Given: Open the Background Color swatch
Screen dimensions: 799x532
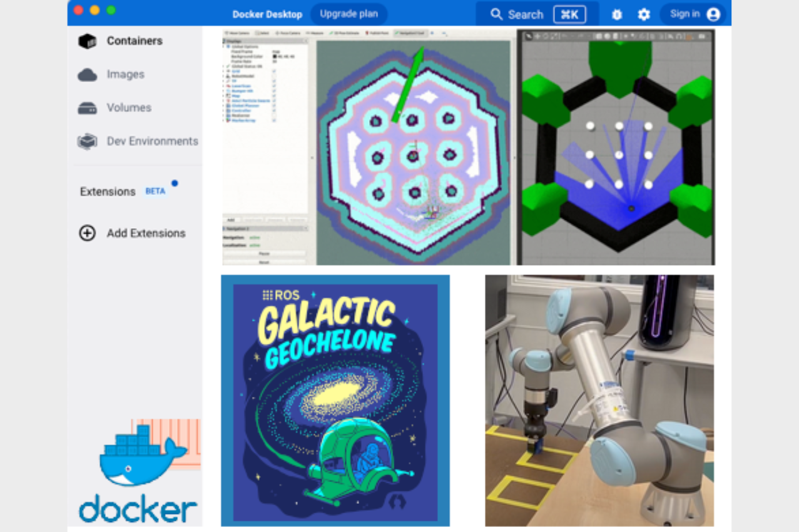Looking at the screenshot, I should click(275, 56).
